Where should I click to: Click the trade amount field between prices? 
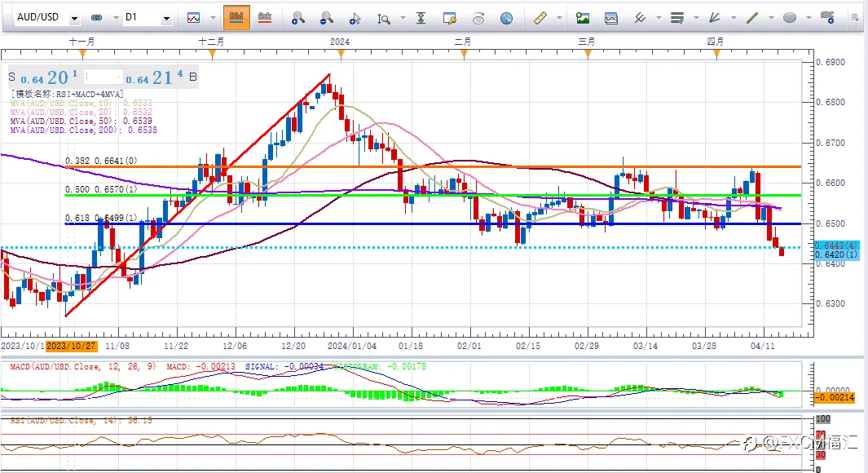coord(103,77)
